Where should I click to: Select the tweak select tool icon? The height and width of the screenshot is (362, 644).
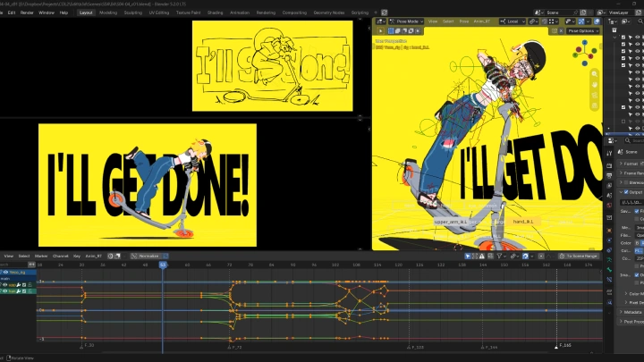381,30
